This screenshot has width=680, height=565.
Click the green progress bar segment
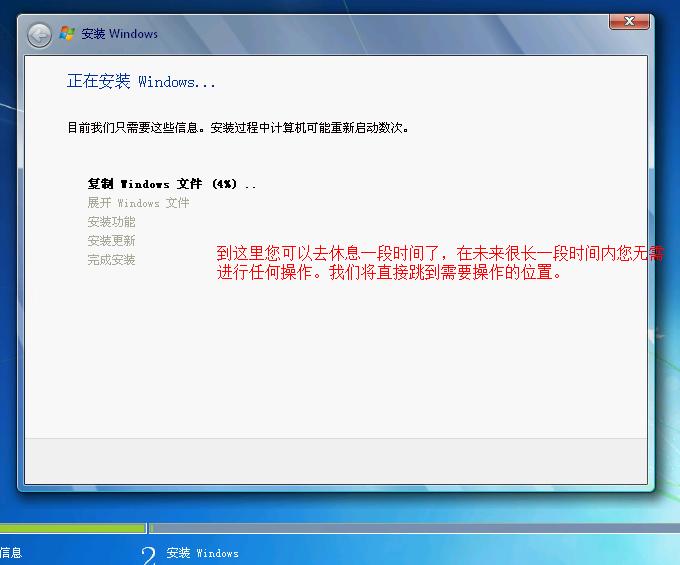pyautogui.click(x=72, y=528)
